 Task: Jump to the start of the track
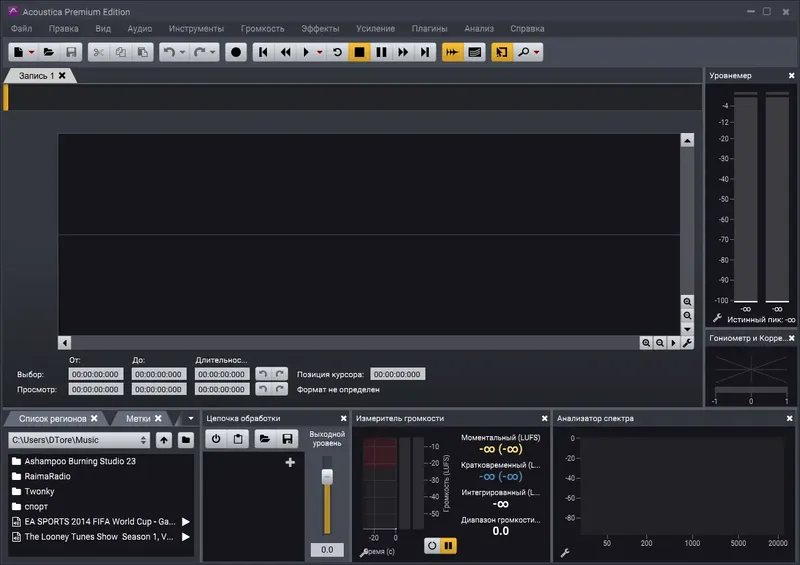pyautogui.click(x=263, y=52)
